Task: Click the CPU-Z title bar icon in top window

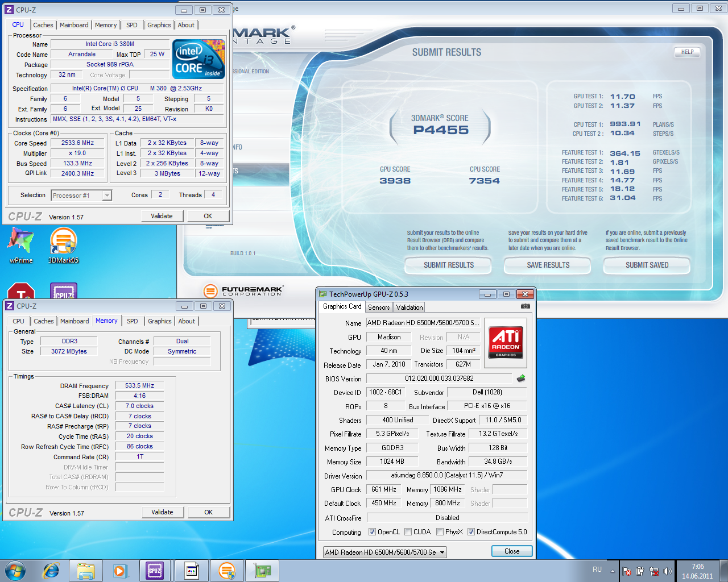Action: [x=9, y=10]
